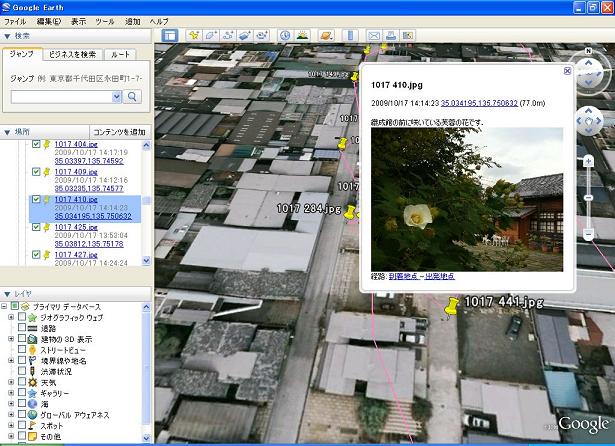Uncheck the 1017 404.jpg placemark checkbox
This screenshot has width=615, height=446.
tap(36, 144)
